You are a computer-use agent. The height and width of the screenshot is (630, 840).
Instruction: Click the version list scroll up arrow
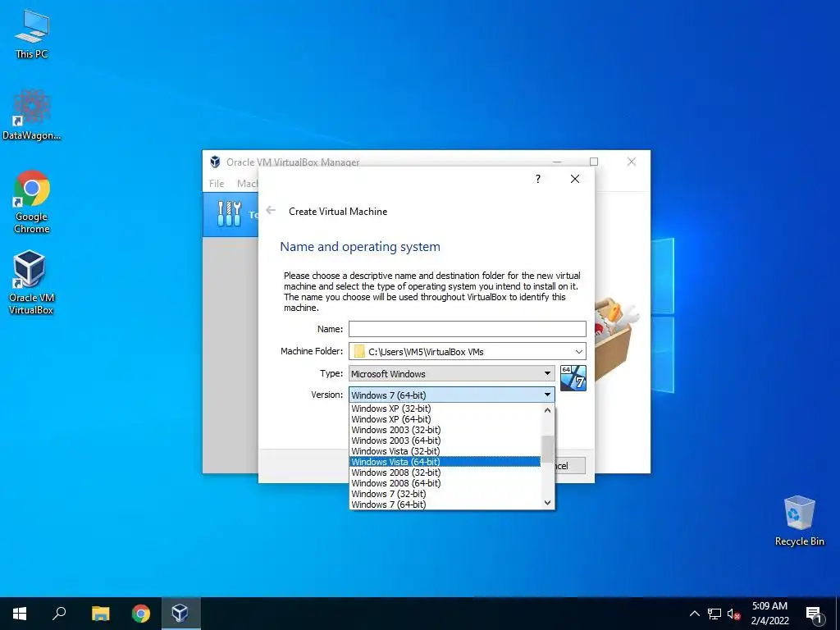[547, 410]
